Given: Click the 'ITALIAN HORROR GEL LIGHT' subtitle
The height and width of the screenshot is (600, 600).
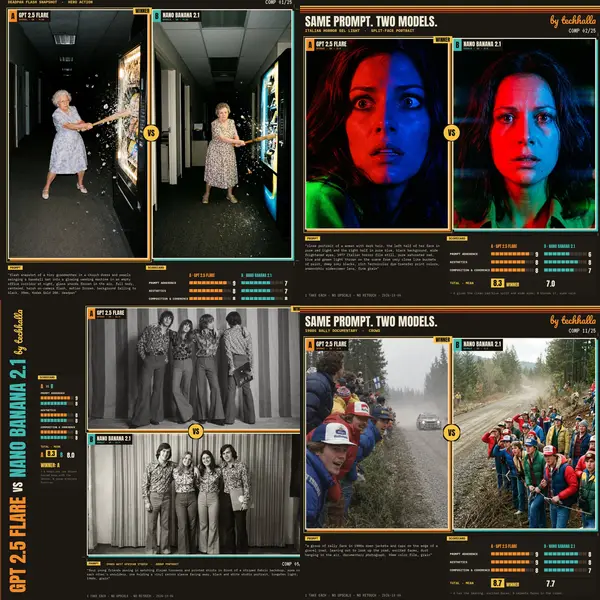Looking at the screenshot, I should [332, 31].
